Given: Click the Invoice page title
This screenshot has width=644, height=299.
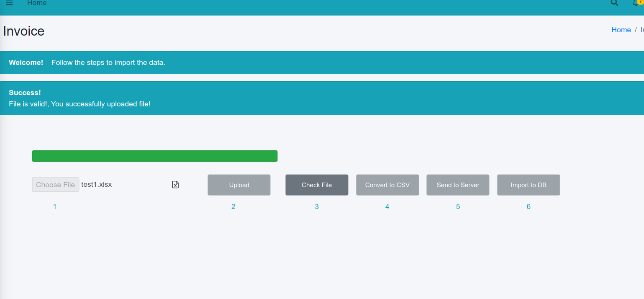Looking at the screenshot, I should 23,31.
